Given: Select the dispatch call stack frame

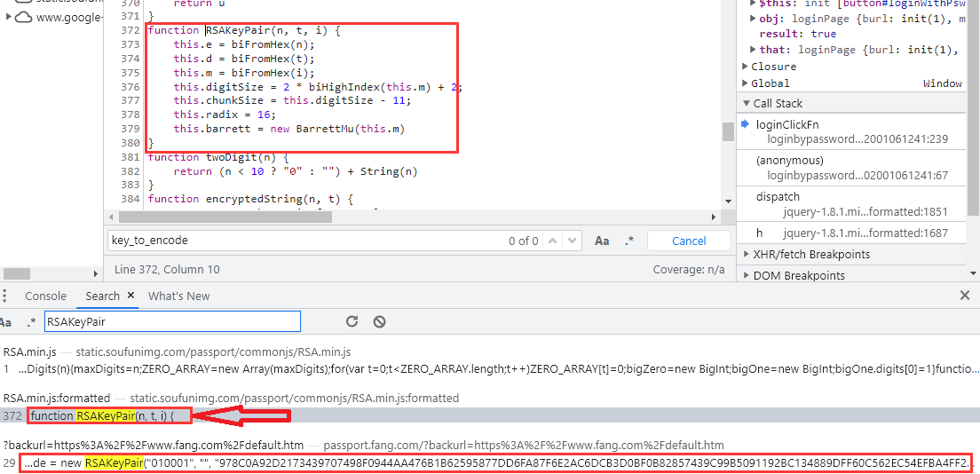Looking at the screenshot, I should pyautogui.click(x=778, y=196).
